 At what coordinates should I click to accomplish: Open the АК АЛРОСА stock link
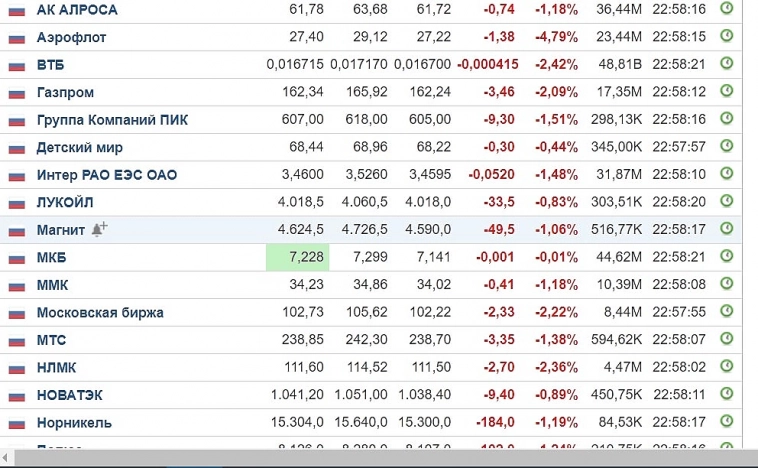click(77, 9)
